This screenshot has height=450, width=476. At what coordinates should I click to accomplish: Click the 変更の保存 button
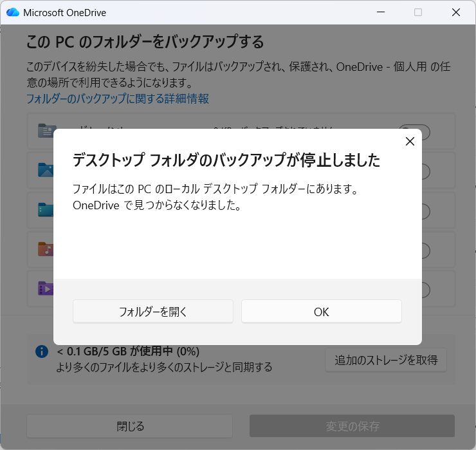pos(352,426)
